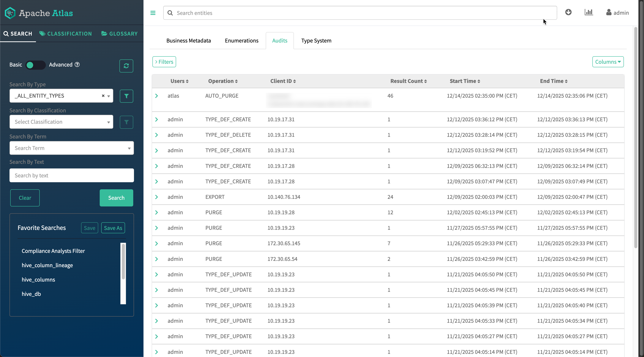Switch to the Type System tab
Image resolution: width=644 pixels, height=357 pixels.
click(x=316, y=40)
